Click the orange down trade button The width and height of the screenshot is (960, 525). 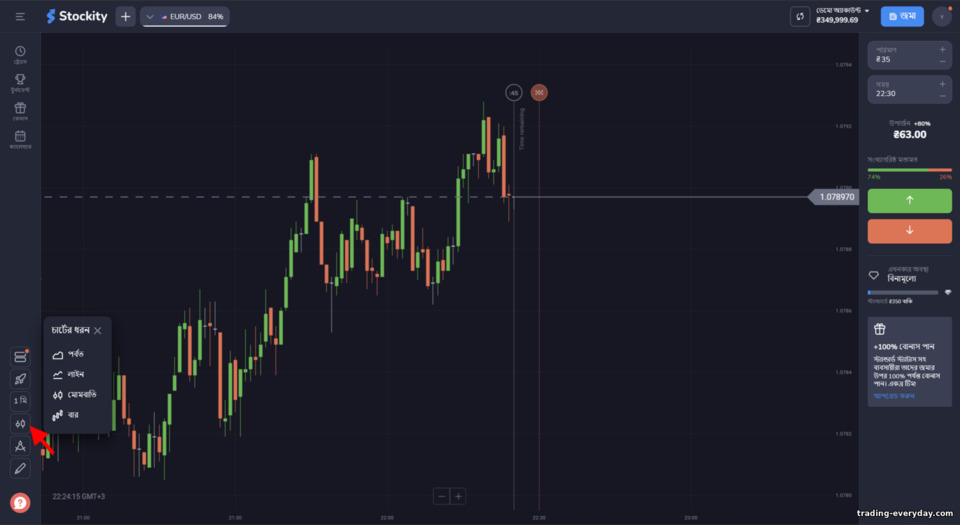pos(909,231)
